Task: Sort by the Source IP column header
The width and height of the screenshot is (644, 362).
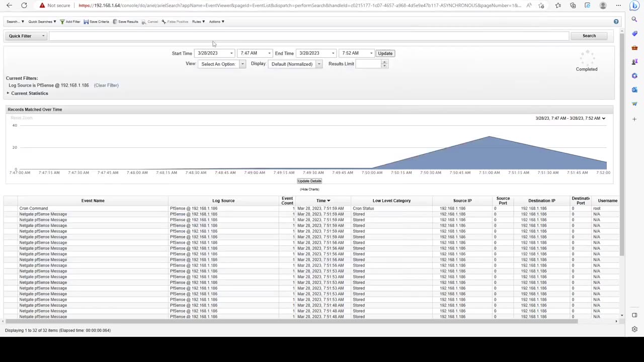Action: pos(462,201)
